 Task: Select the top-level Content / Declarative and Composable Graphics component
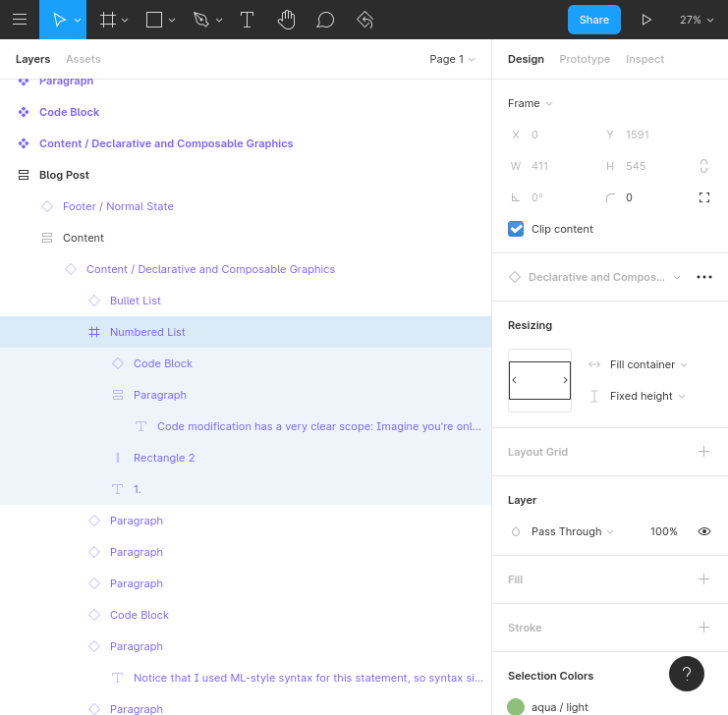(246, 143)
